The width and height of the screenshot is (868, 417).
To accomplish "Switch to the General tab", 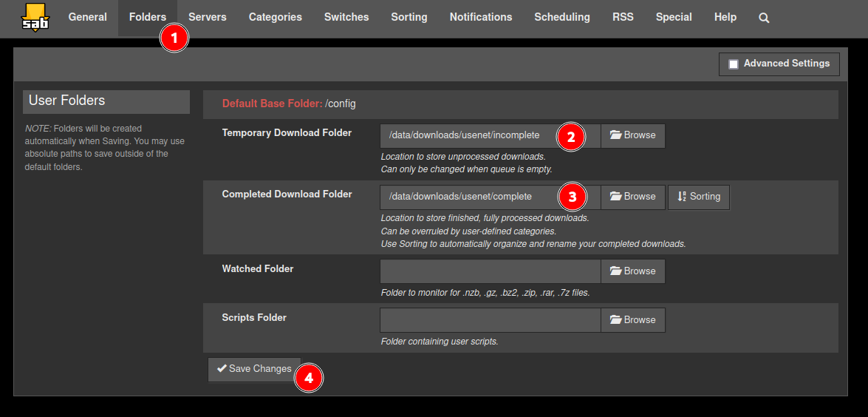I will 87,18.
